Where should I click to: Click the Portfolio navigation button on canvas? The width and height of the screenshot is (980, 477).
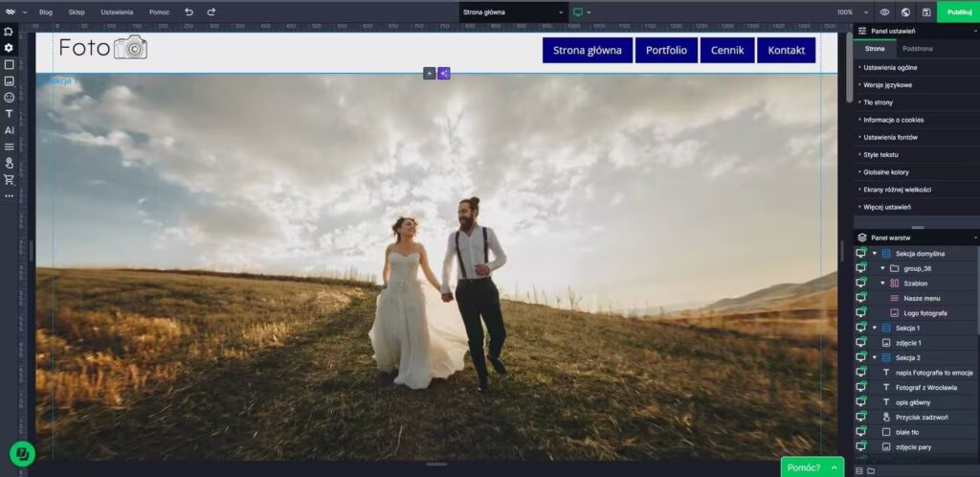point(666,50)
